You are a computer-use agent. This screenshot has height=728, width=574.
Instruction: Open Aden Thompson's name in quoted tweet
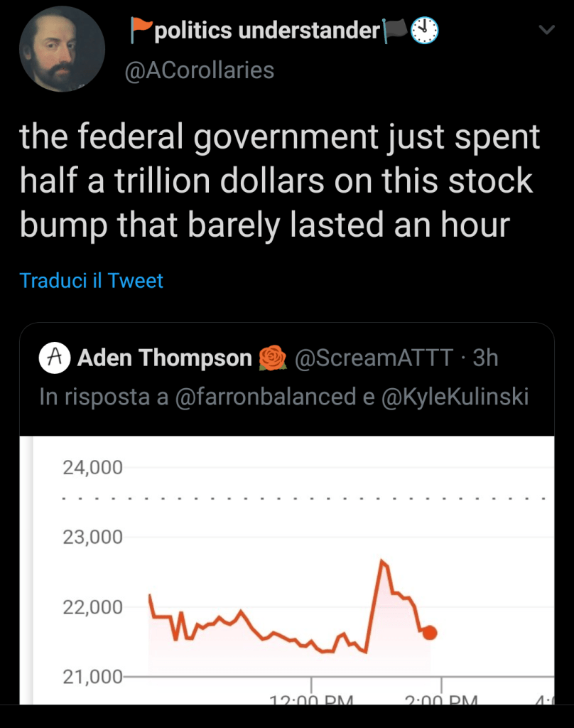point(164,358)
